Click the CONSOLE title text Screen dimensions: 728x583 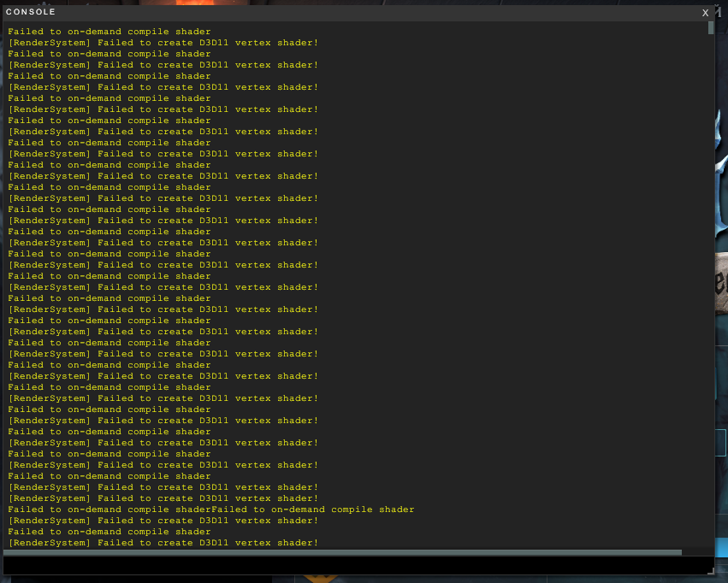click(x=31, y=12)
